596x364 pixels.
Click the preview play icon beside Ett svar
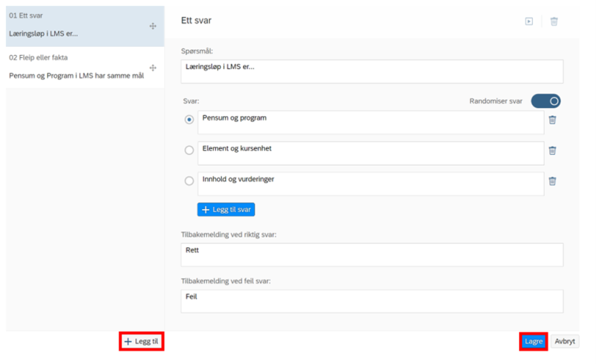pos(529,22)
